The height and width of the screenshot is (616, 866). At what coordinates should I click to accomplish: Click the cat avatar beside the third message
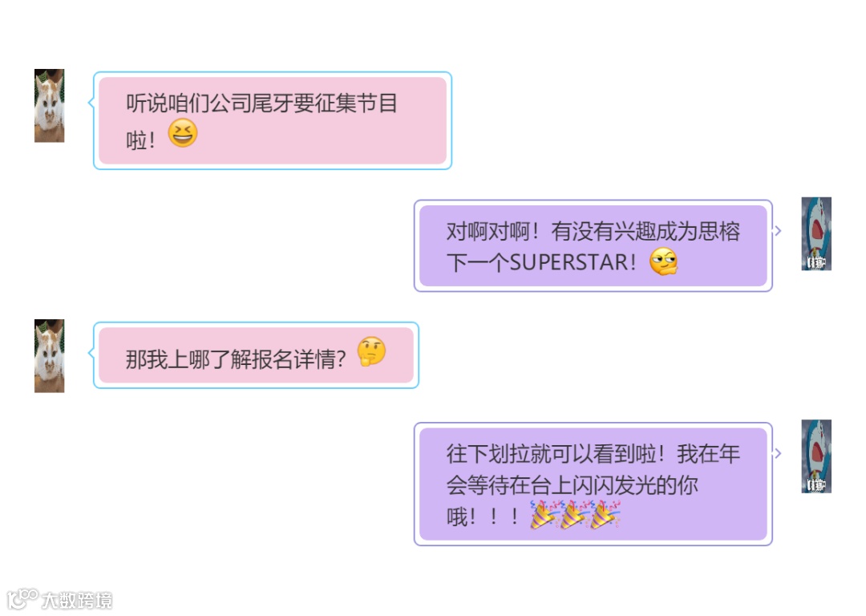[49, 356]
